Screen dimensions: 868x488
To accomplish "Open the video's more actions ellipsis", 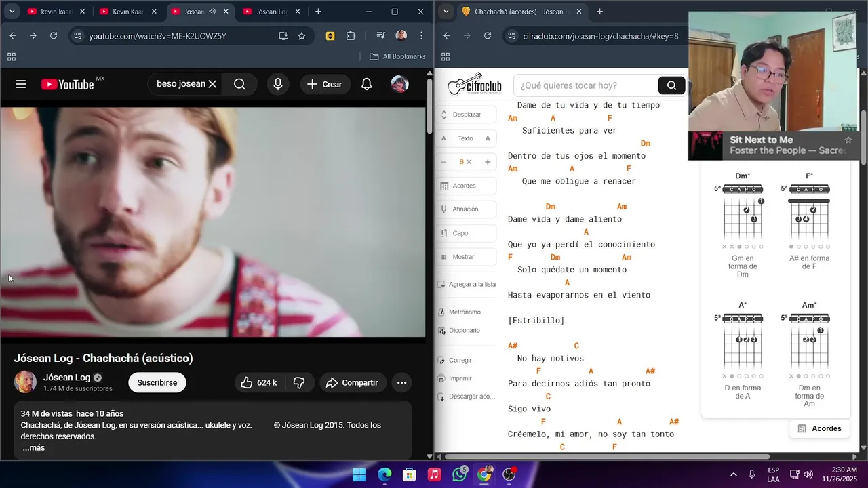I will 401,383.
